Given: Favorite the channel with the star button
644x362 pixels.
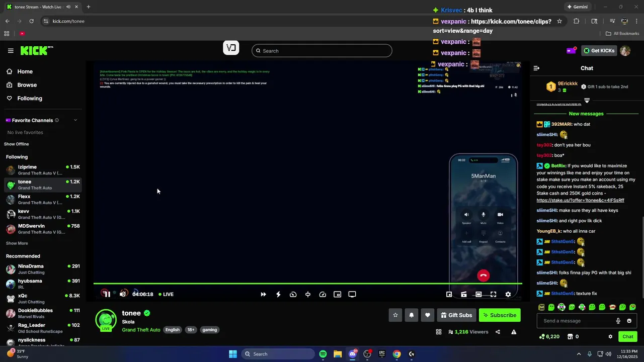Looking at the screenshot, I should (395, 315).
